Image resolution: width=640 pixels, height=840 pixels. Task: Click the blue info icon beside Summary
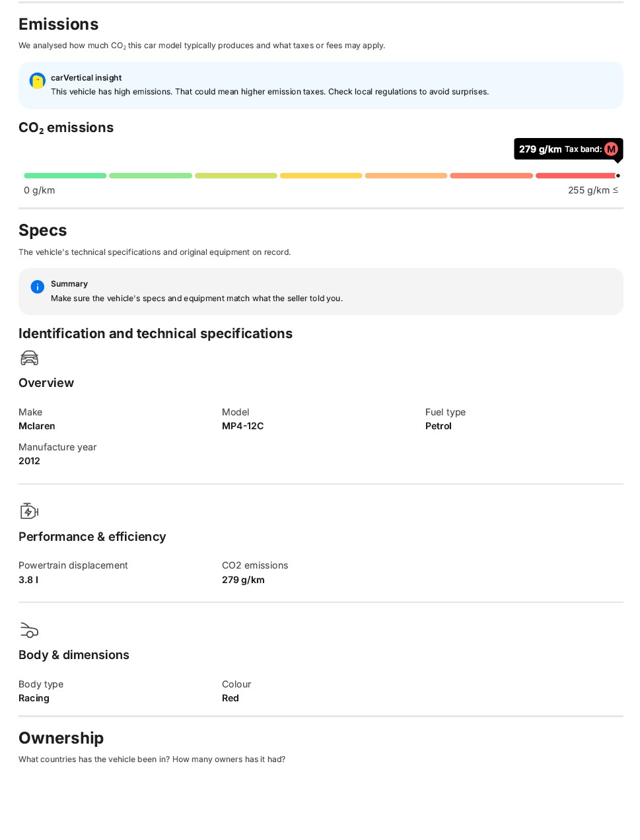click(x=38, y=287)
